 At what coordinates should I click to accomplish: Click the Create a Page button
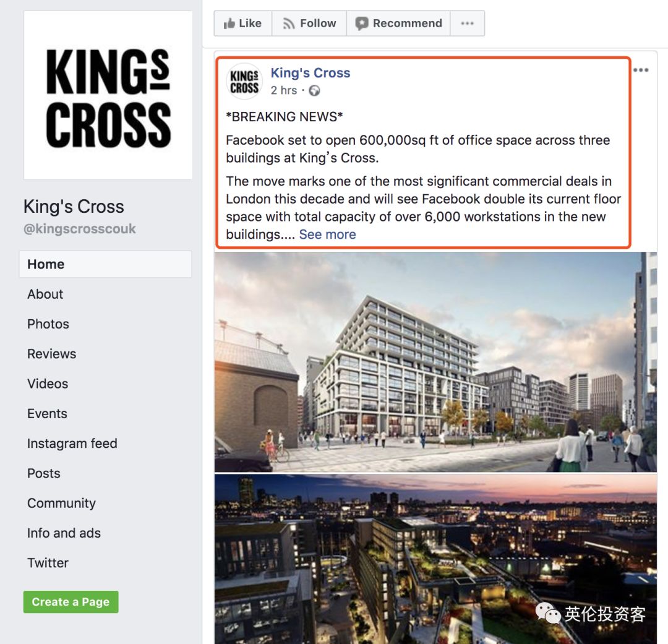click(x=71, y=602)
